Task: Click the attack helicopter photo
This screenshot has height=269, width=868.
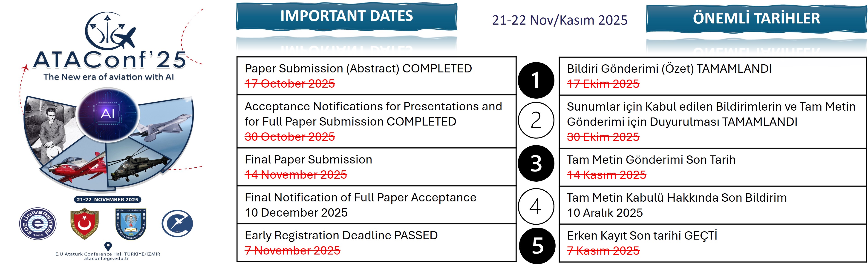Action: point(138,165)
